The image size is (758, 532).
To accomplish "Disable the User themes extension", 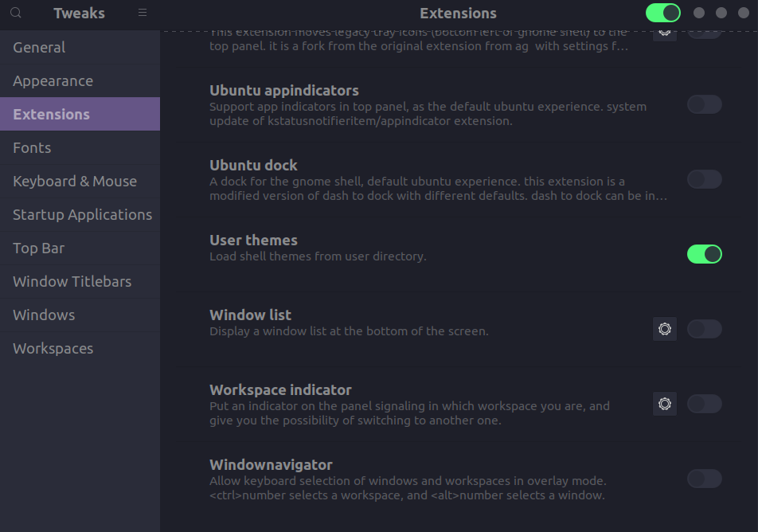I will (x=704, y=253).
